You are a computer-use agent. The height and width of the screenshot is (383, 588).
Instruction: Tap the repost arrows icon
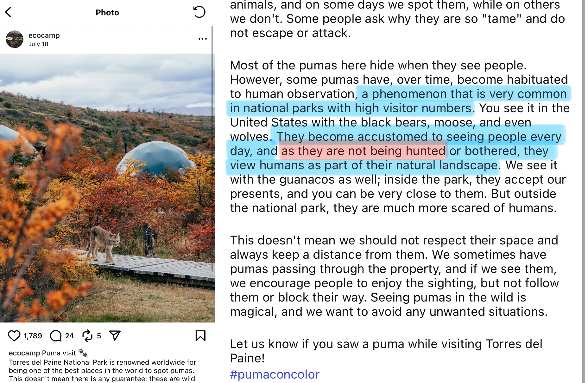click(87, 336)
